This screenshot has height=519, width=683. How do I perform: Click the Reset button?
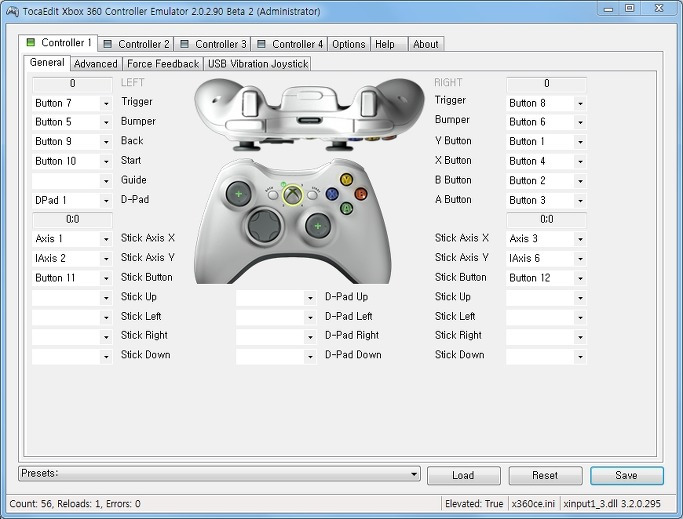pos(545,475)
